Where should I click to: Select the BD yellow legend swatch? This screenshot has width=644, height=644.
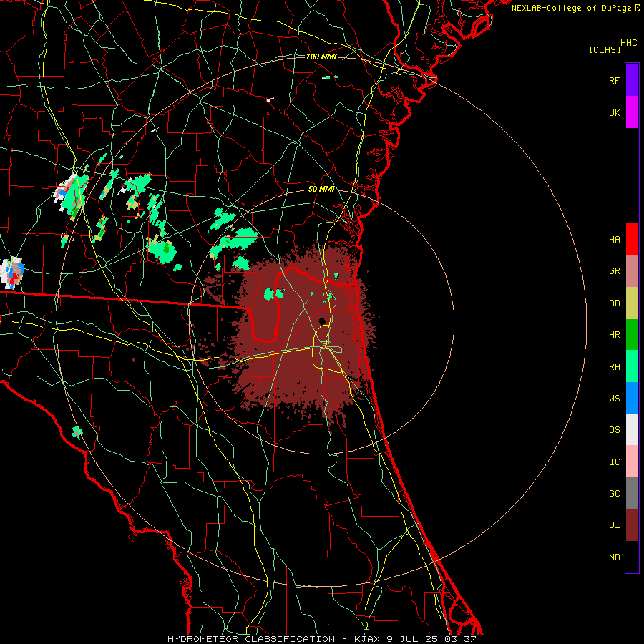click(632, 303)
